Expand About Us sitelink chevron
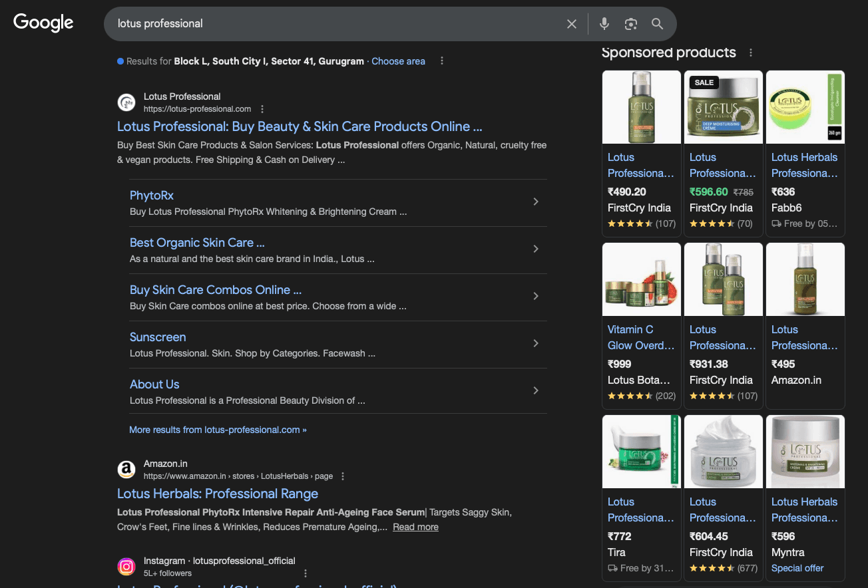The height and width of the screenshot is (588, 868). coord(536,390)
